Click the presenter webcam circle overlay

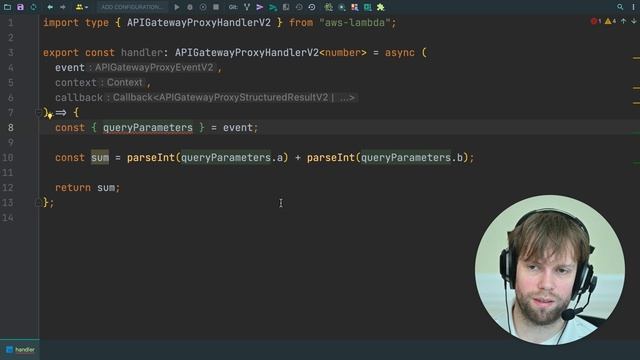pyautogui.click(x=549, y=270)
